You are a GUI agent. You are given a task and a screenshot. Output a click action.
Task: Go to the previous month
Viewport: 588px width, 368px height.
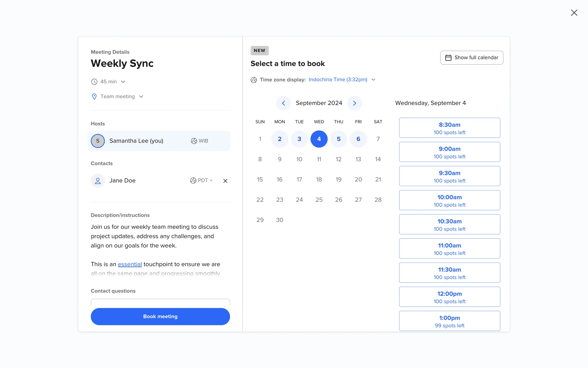[283, 103]
